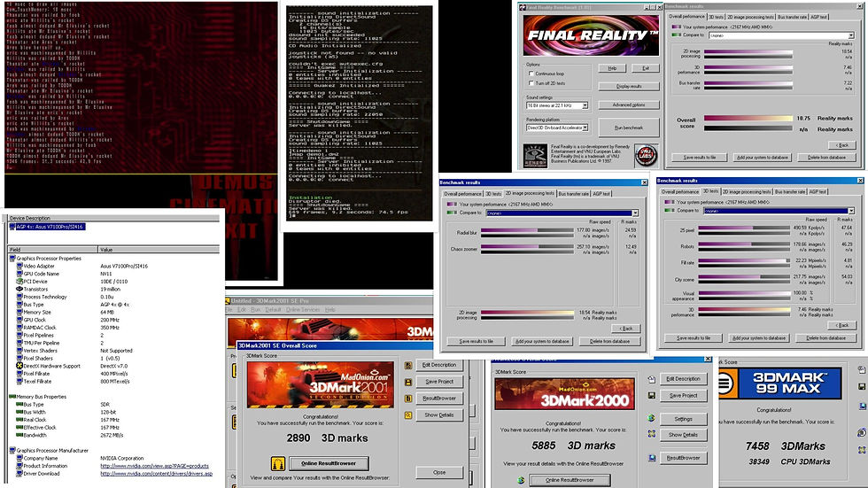Screen dimensions: 868x488
Task: Click the icon beside Edit Description in 3DMark2000
Action: (x=652, y=379)
